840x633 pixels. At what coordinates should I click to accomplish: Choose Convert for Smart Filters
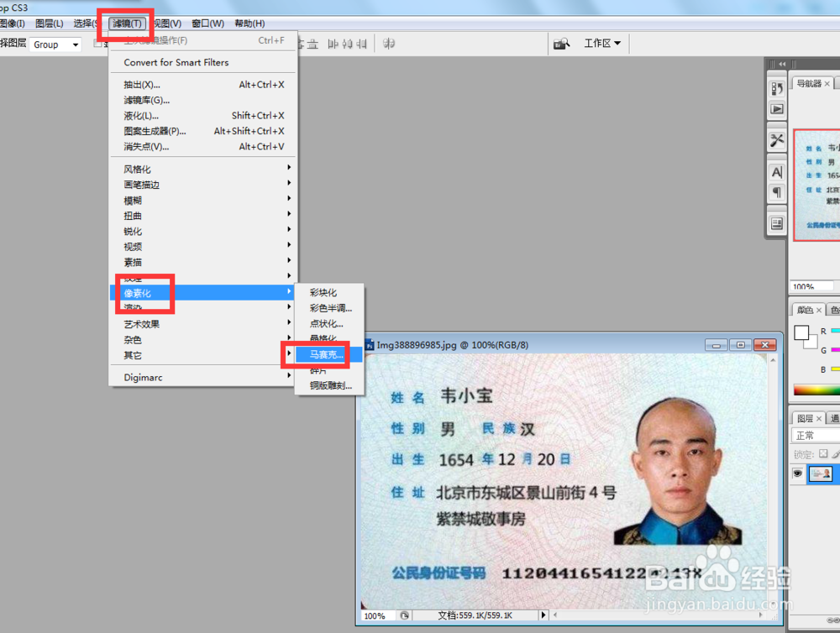tap(203, 63)
